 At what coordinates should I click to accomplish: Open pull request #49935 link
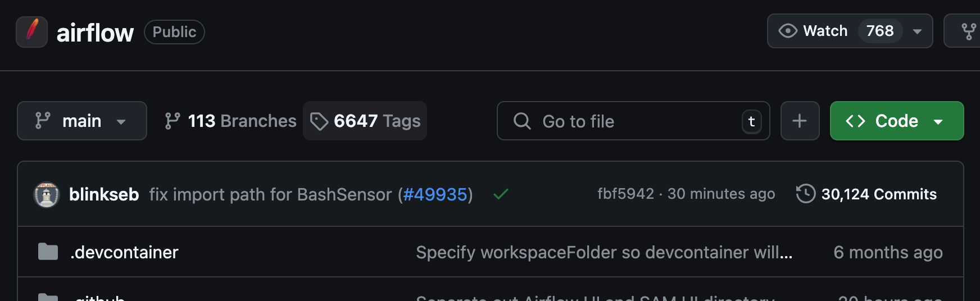[x=435, y=194]
